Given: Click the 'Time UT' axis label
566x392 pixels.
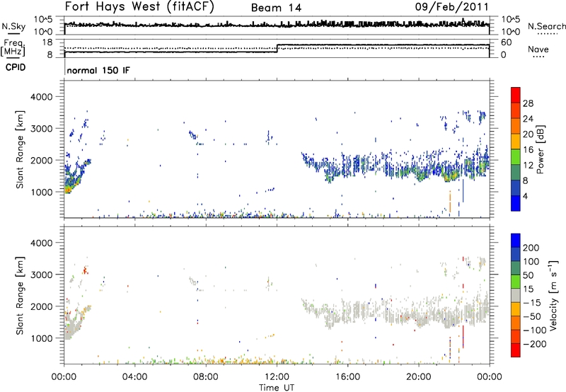Looking at the screenshot, I should [277, 387].
